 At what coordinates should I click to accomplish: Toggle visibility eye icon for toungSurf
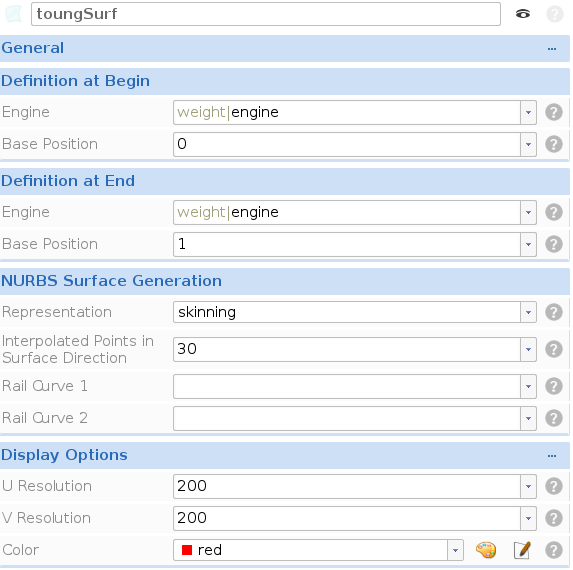(523, 14)
